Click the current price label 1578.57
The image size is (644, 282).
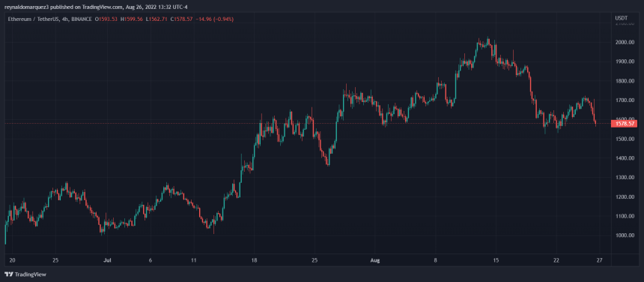[625, 123]
